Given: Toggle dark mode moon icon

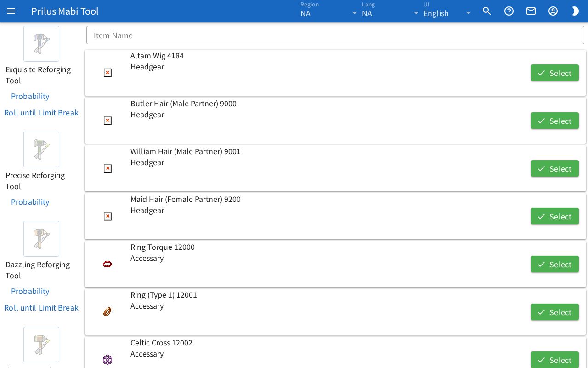Looking at the screenshot, I should 575,11.
